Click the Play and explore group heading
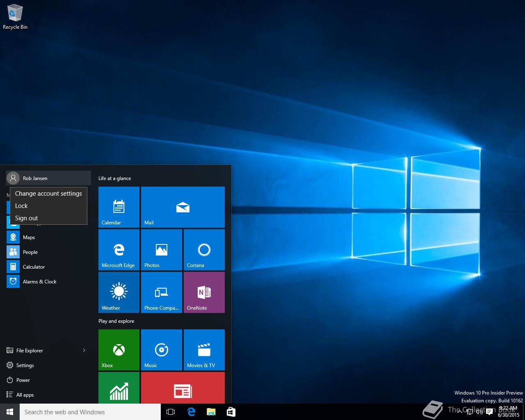Screen dimensions: 525x420 [x=116, y=321]
